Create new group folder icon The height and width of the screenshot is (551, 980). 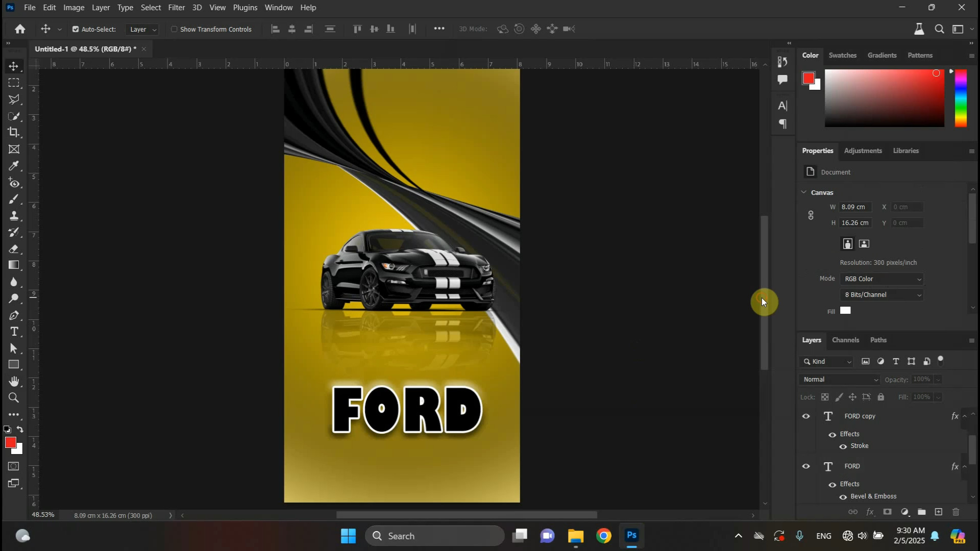pyautogui.click(x=921, y=512)
